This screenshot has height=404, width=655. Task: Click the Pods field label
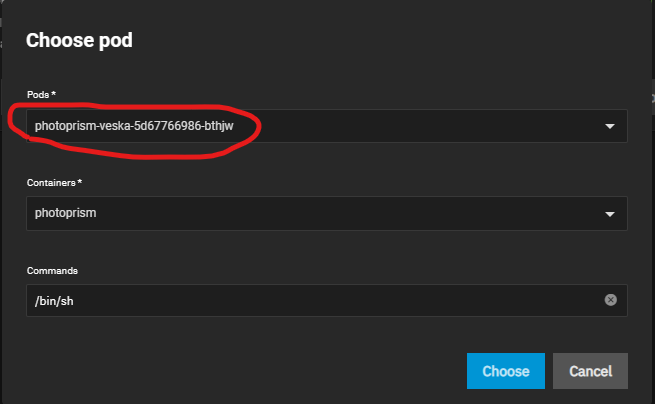pos(38,95)
